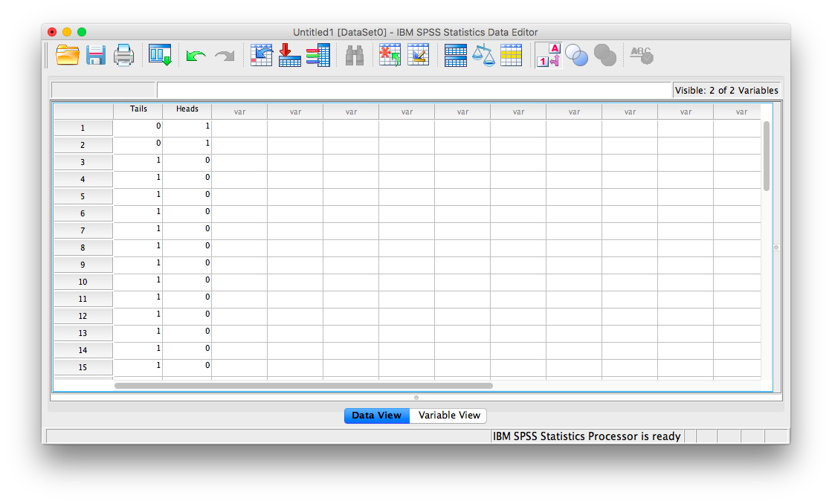Click the cell editor field above the grid

(413, 90)
